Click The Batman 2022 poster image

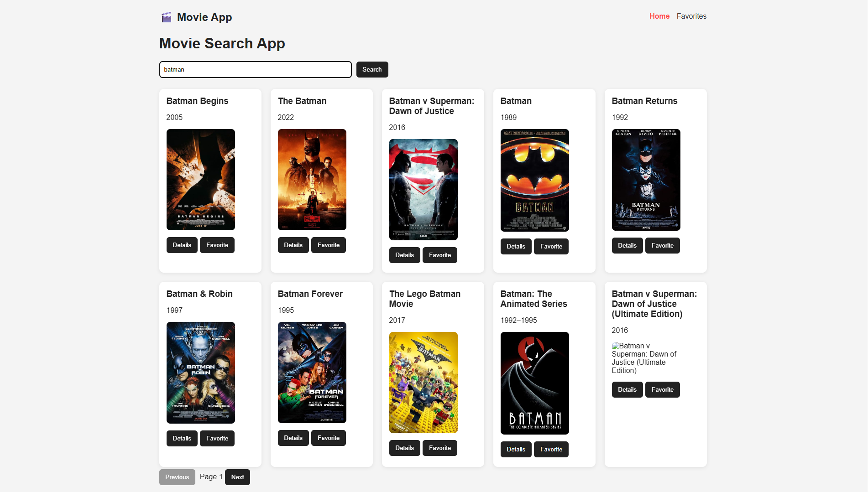click(312, 180)
